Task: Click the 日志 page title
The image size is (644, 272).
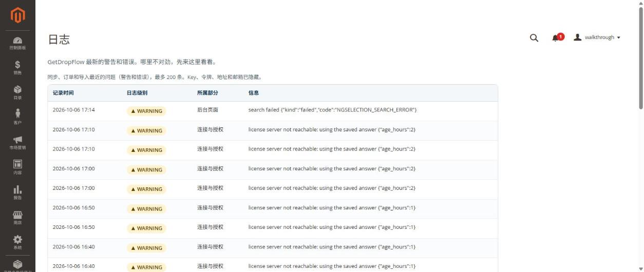Action: pyautogui.click(x=59, y=40)
